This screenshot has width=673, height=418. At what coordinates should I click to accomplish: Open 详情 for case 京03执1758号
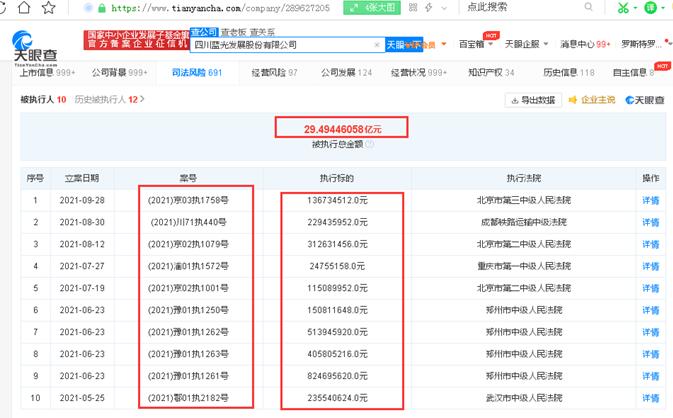[x=650, y=200]
